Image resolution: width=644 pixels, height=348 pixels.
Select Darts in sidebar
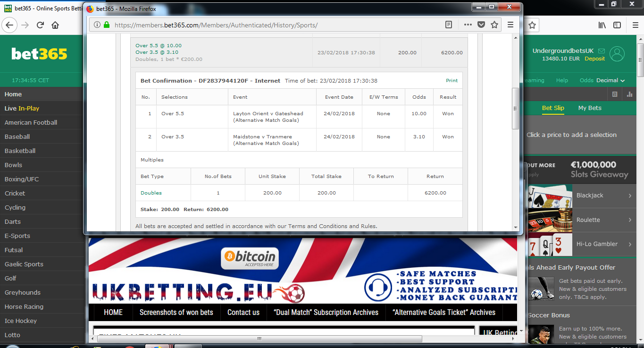point(42,221)
